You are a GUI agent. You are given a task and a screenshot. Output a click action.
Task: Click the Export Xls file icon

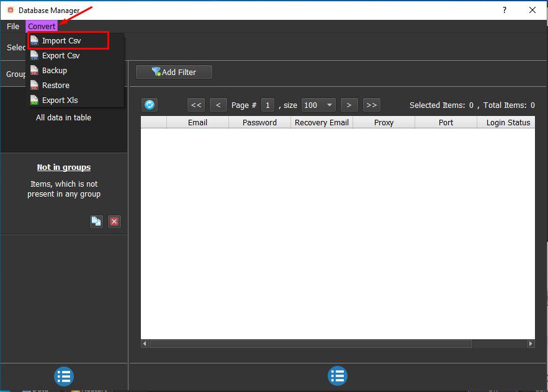[34, 100]
